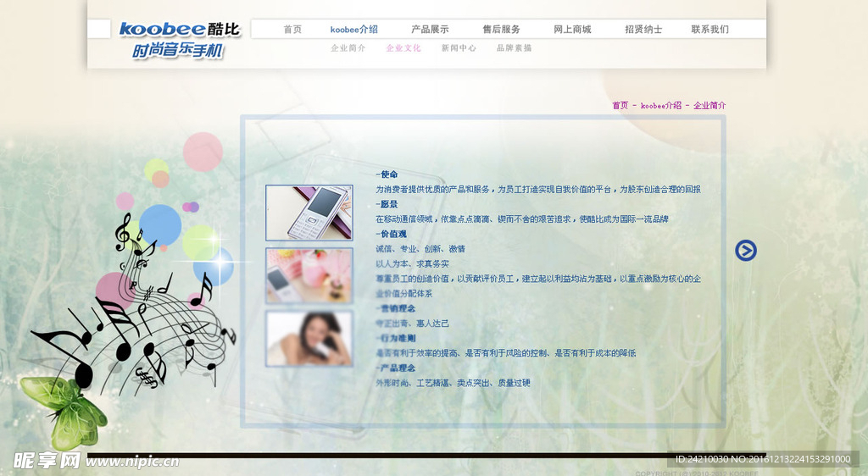Select the pink phone thumbnail image

[x=309, y=275]
